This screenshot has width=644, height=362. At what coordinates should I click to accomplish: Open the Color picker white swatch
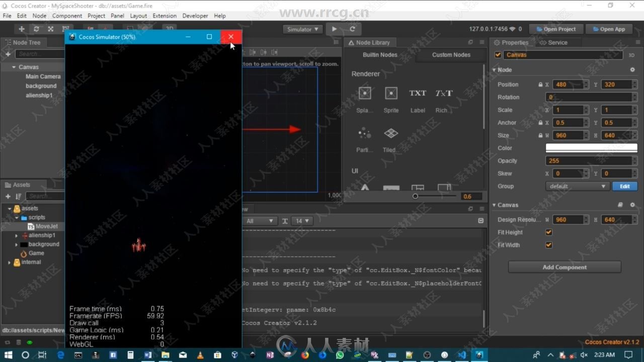(x=591, y=148)
